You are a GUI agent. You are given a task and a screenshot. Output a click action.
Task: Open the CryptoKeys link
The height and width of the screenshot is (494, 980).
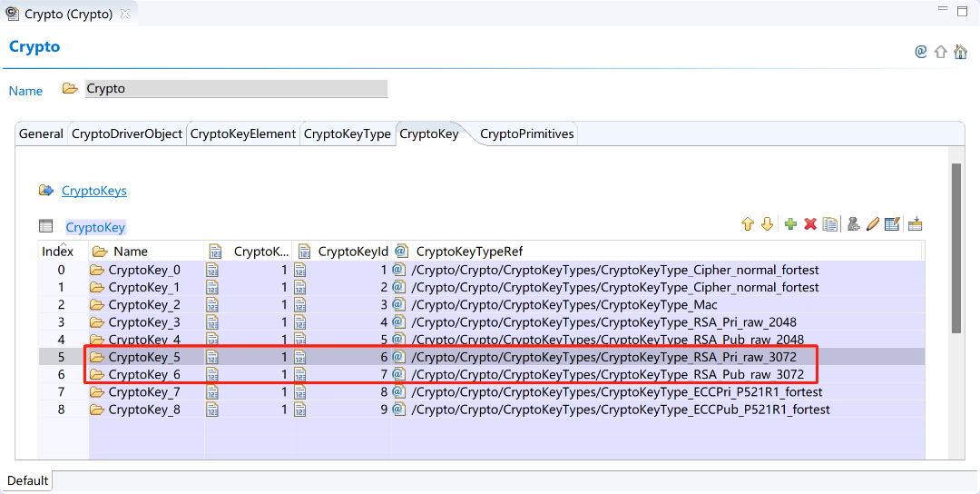click(94, 191)
